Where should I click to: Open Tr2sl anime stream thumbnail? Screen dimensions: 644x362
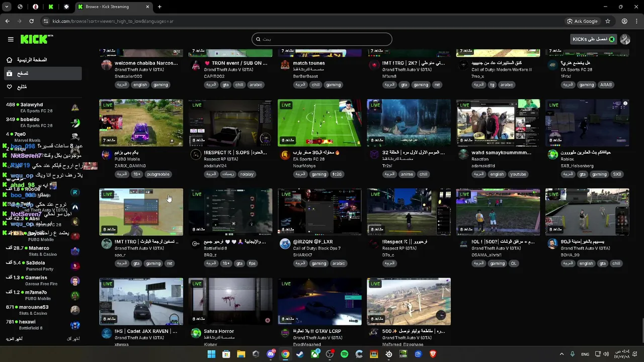[x=409, y=123]
